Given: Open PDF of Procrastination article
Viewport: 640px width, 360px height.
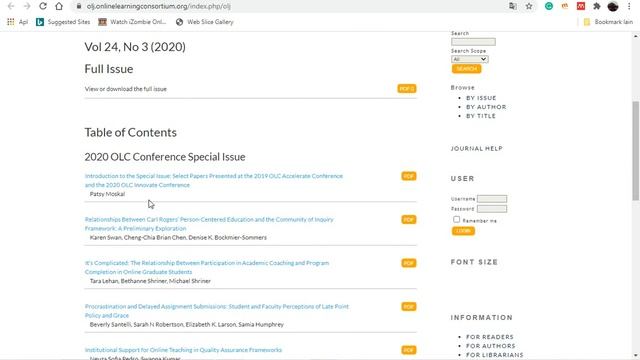Looking at the screenshot, I should (x=409, y=307).
